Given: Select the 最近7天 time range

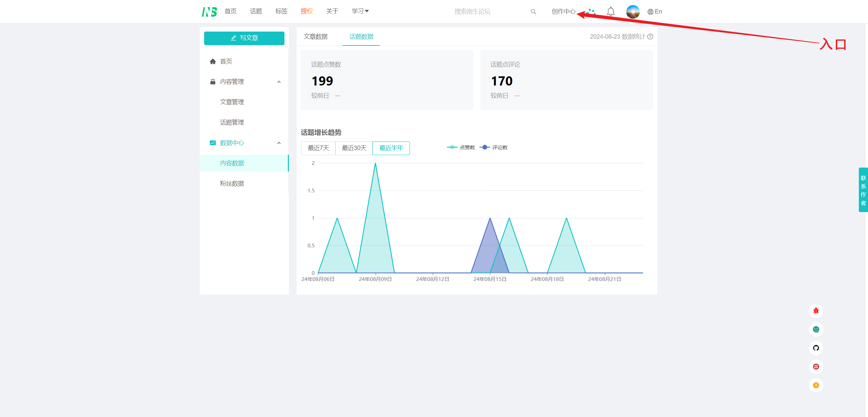Looking at the screenshot, I should point(318,148).
